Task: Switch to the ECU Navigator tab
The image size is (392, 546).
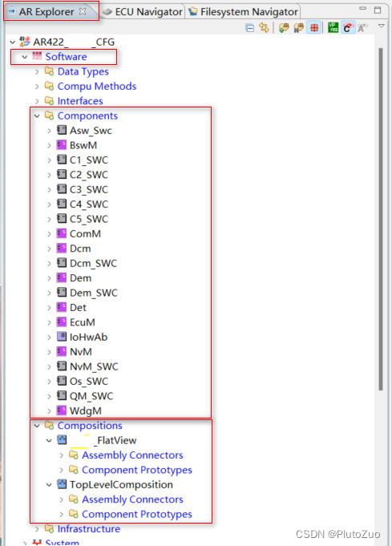Action: [143, 12]
